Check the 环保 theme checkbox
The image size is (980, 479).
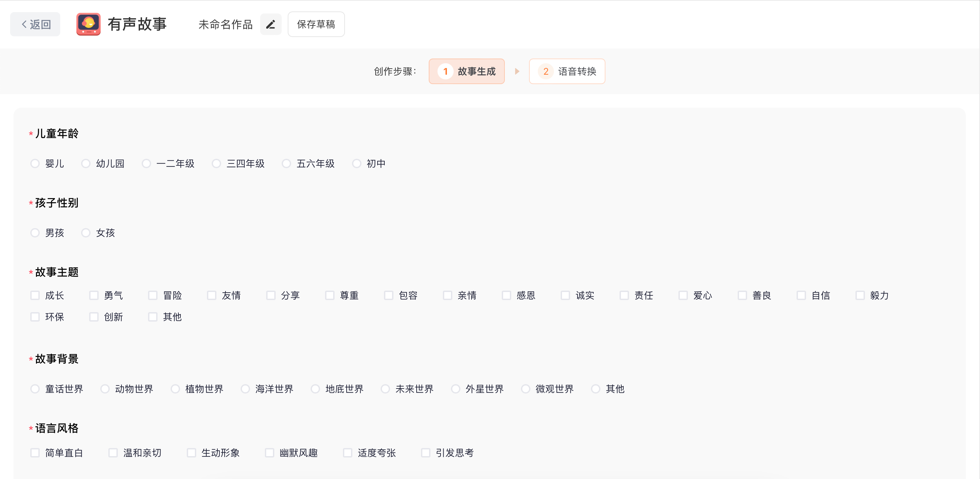click(x=35, y=317)
